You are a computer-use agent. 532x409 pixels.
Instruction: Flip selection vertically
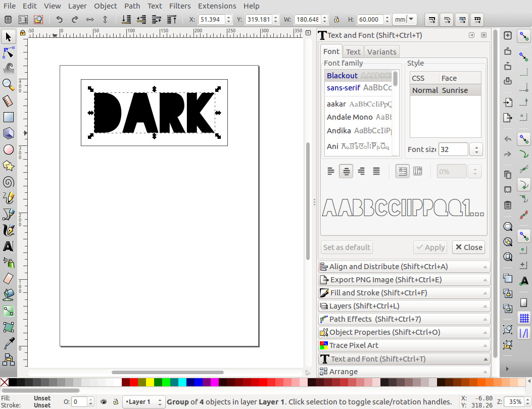pos(105,20)
